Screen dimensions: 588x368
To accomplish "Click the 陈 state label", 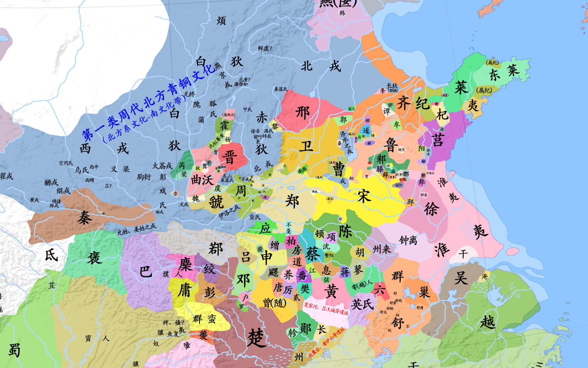I will pos(345,231).
